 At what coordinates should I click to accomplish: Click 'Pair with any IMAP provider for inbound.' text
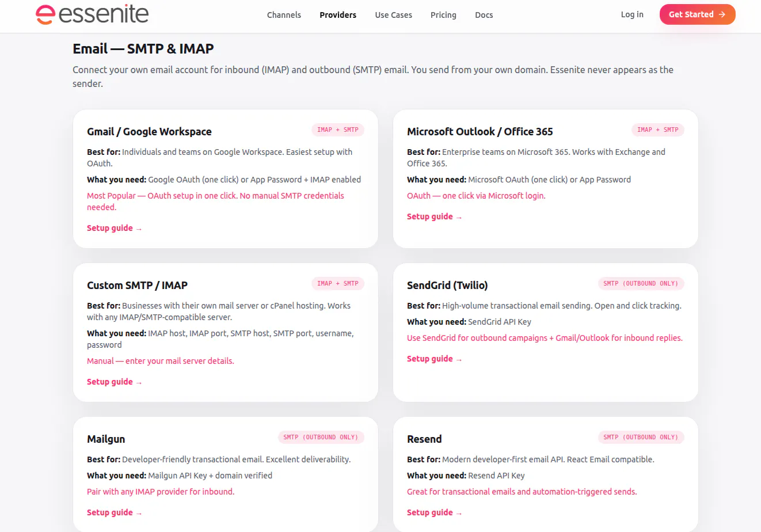coord(161,492)
